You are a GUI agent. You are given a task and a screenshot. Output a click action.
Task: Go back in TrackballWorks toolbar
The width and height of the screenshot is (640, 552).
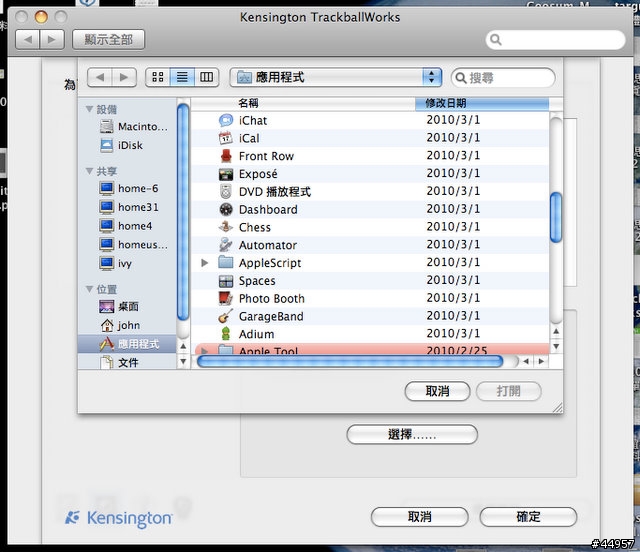[28, 40]
